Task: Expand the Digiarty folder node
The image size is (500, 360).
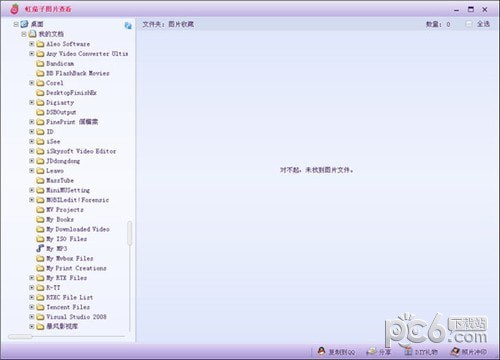Action: 32,102
